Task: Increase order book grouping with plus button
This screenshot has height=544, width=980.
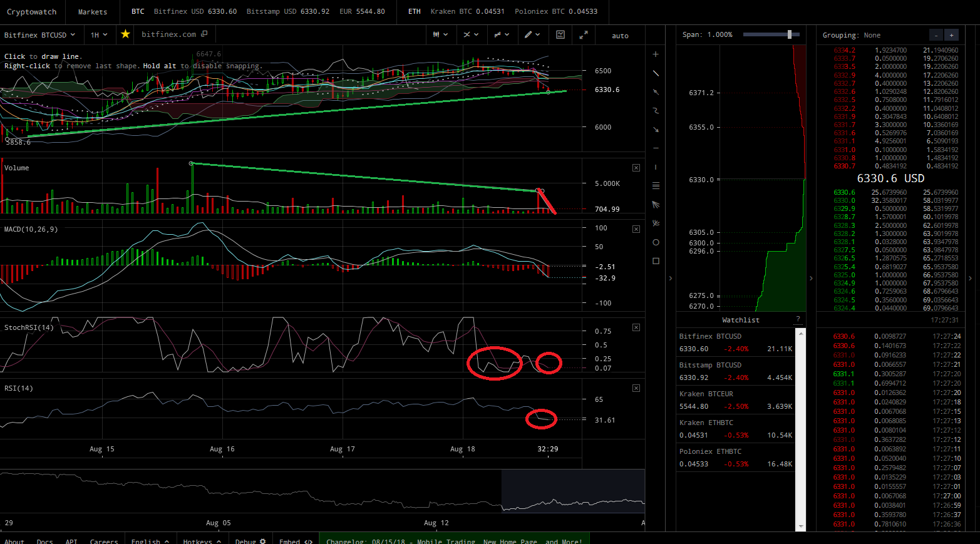Action: (x=952, y=35)
